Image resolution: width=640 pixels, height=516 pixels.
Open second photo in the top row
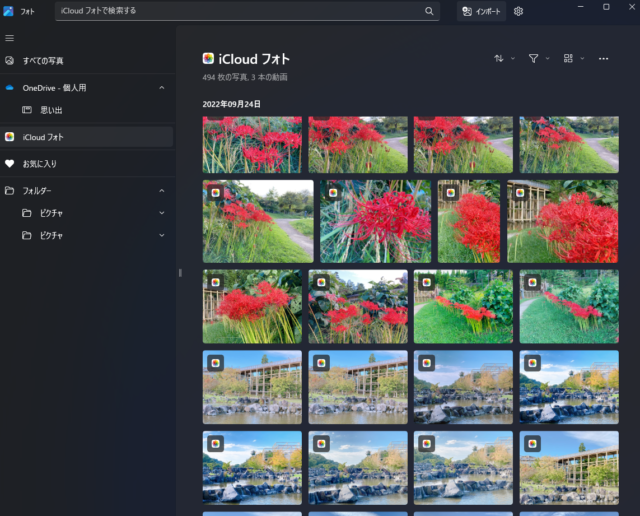(358, 145)
